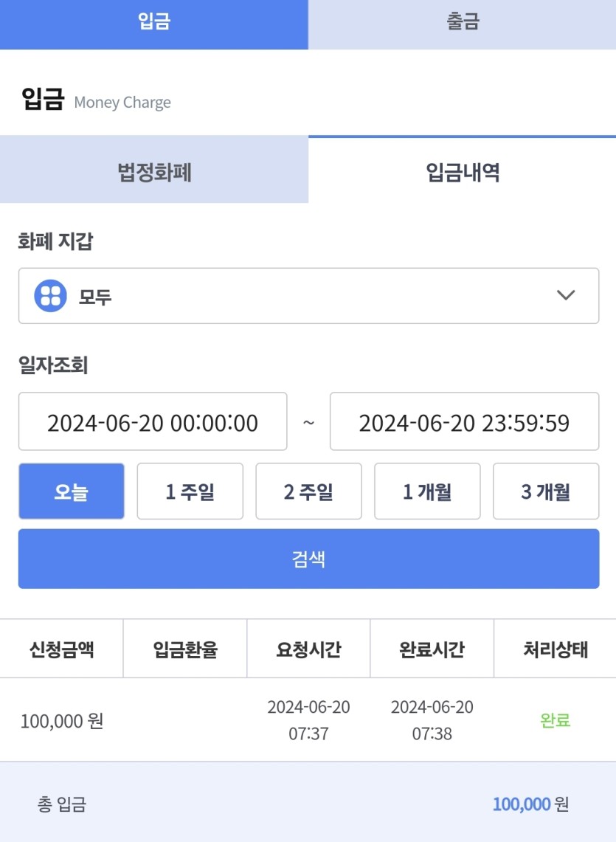Select the 오늘 date range button
Screen dimensions: 616x842
click(x=72, y=491)
